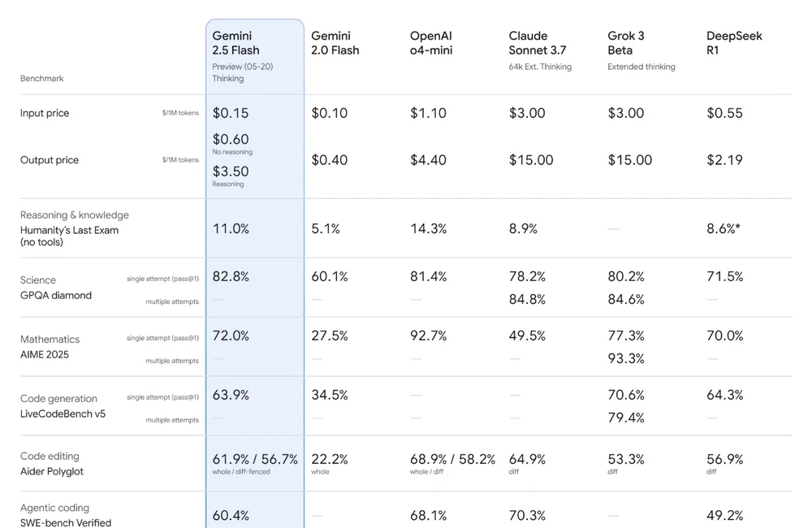This screenshot has width=812, height=528.
Task: Click the 72.0% AIME 2025 score
Action: coord(231,335)
